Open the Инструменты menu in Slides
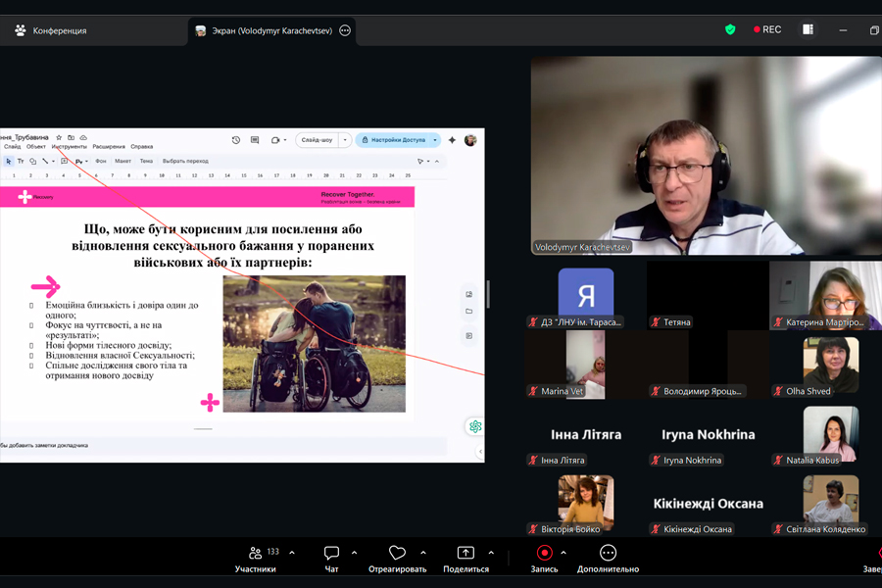The height and width of the screenshot is (588, 882). [69, 147]
